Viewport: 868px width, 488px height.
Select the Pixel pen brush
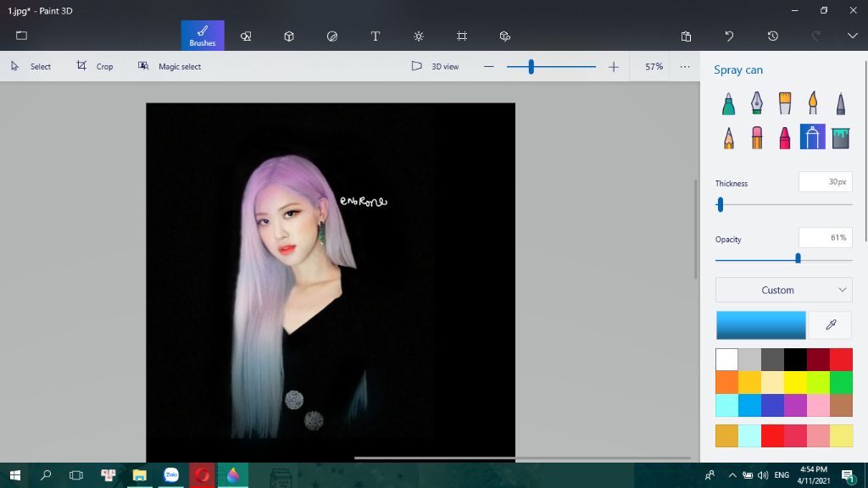pyautogui.click(x=841, y=103)
